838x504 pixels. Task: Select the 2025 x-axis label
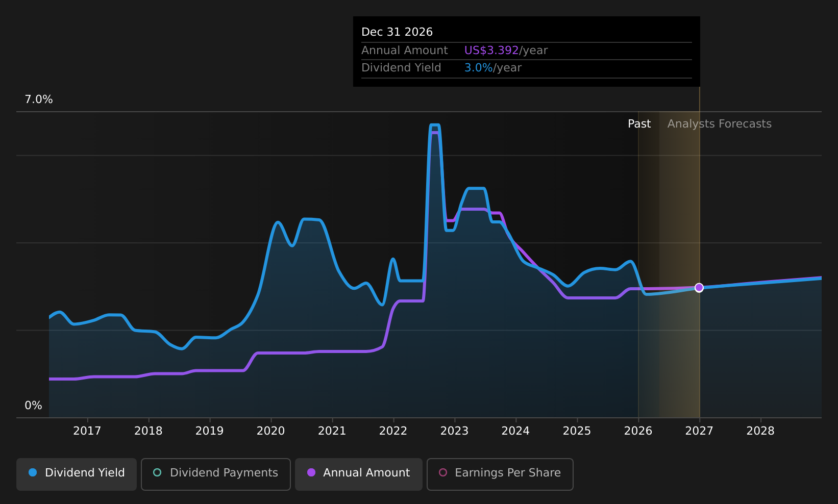click(577, 431)
